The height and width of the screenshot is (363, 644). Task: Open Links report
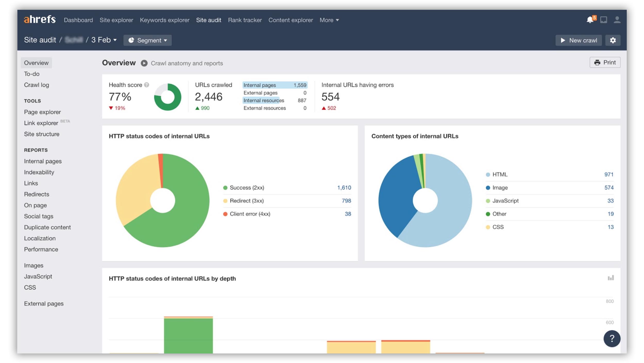31,183
